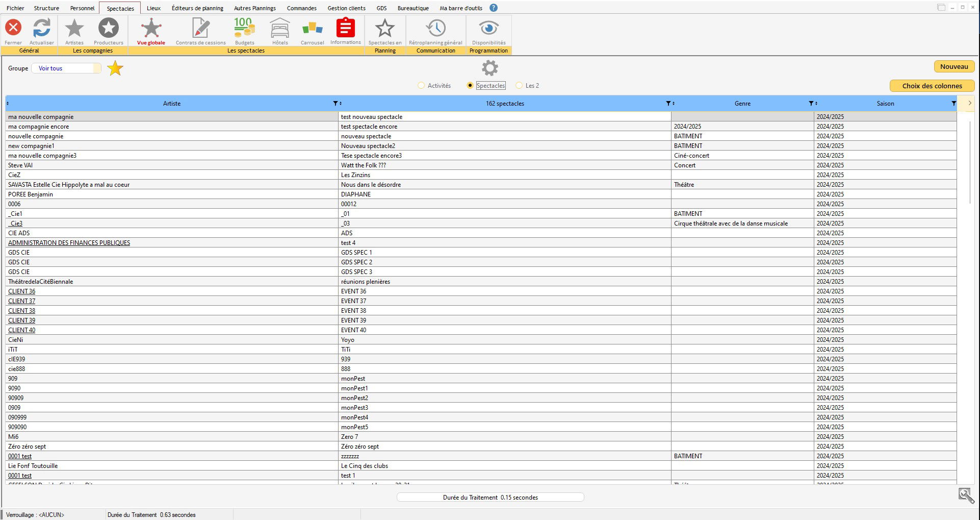Click the Nouveau button
Screen dimensions: 980x520
click(953, 67)
